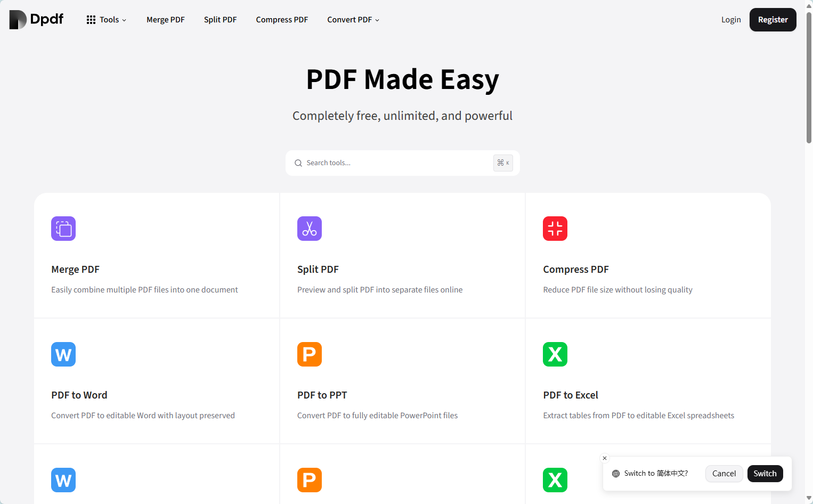This screenshot has width=813, height=504.
Task: Open Split PDF in the navigation bar
Action: pyautogui.click(x=220, y=20)
